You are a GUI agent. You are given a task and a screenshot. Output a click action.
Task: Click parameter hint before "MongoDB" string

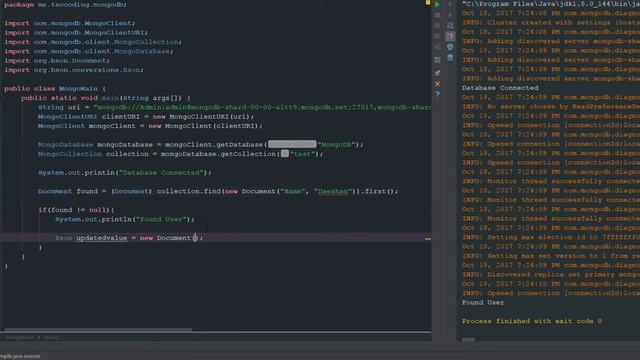tap(292, 144)
